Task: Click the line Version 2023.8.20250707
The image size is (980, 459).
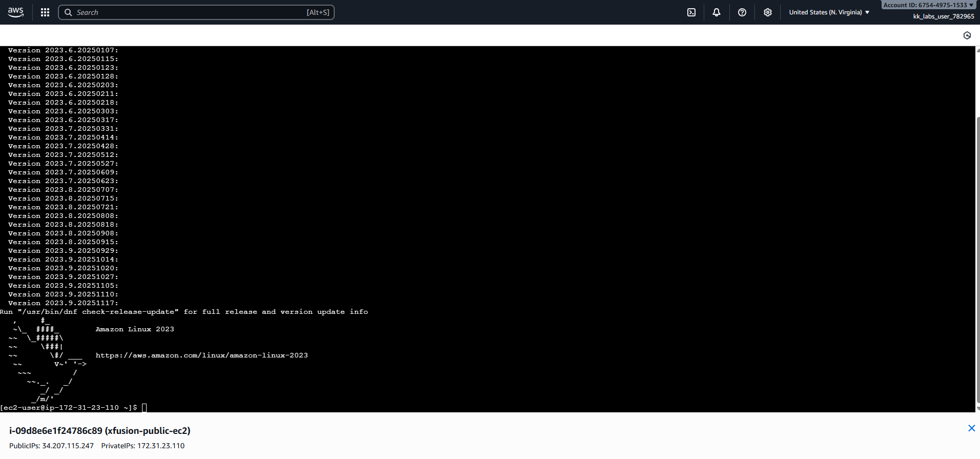Action: coord(63,190)
